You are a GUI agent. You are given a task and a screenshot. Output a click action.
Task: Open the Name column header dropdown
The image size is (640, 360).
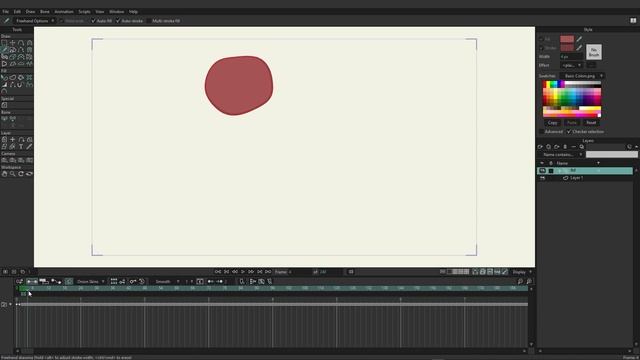point(598,163)
